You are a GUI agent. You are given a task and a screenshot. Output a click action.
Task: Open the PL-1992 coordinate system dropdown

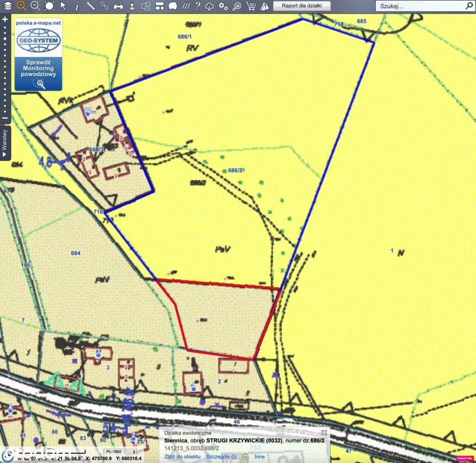(120, 451)
